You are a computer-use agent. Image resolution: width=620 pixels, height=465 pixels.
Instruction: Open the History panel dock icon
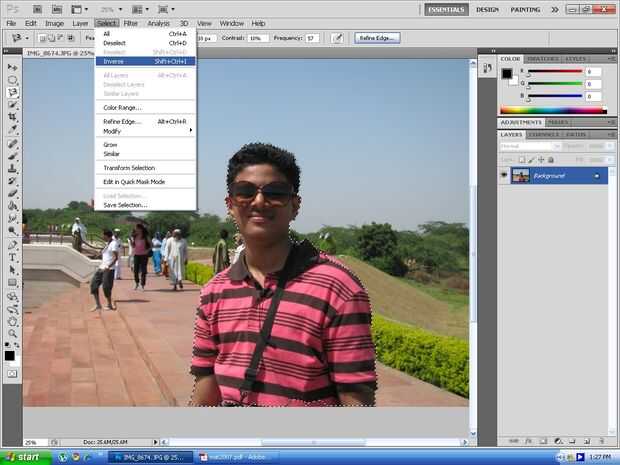coord(487,68)
